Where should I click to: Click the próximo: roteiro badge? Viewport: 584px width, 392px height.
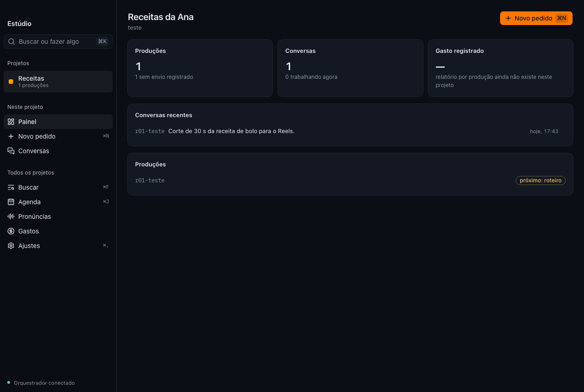tap(541, 181)
